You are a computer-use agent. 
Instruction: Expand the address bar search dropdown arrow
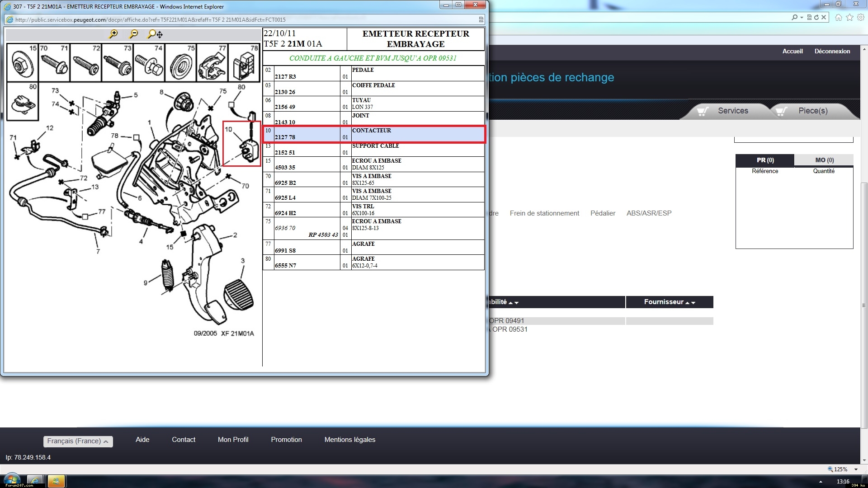coord(802,17)
